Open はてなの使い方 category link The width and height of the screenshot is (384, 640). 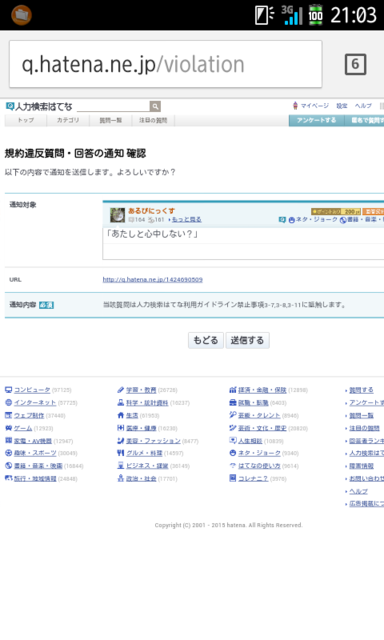(x=259, y=466)
